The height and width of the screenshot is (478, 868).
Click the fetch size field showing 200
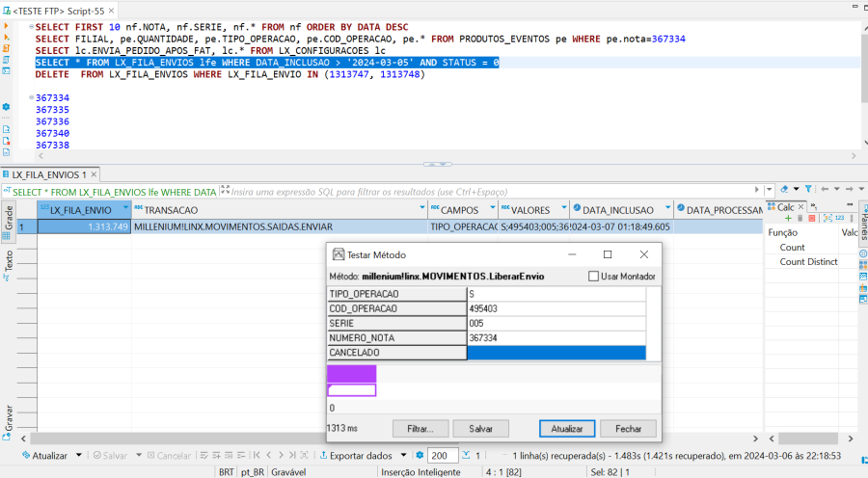(442, 455)
